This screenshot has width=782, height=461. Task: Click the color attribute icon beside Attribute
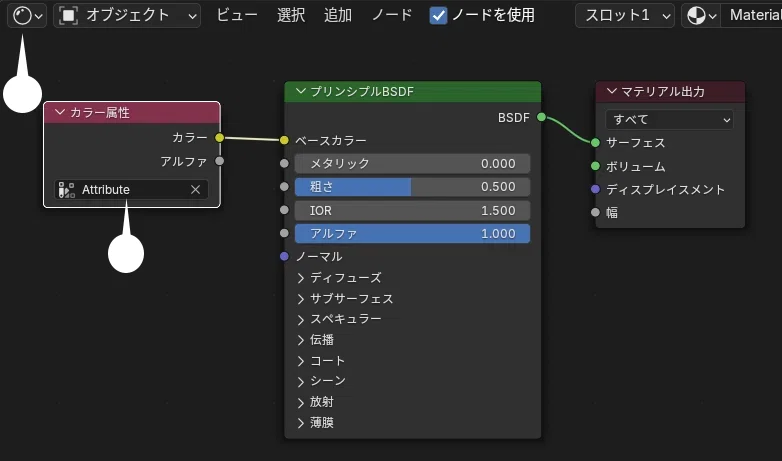[66, 190]
